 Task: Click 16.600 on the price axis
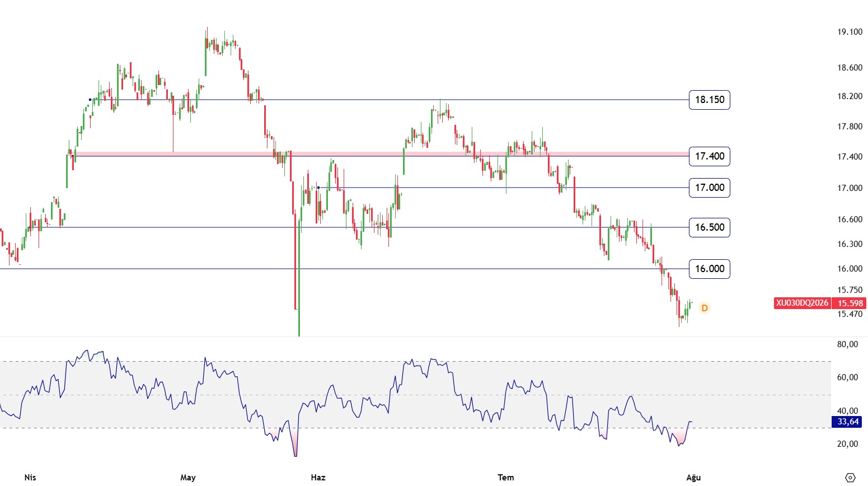(x=850, y=219)
